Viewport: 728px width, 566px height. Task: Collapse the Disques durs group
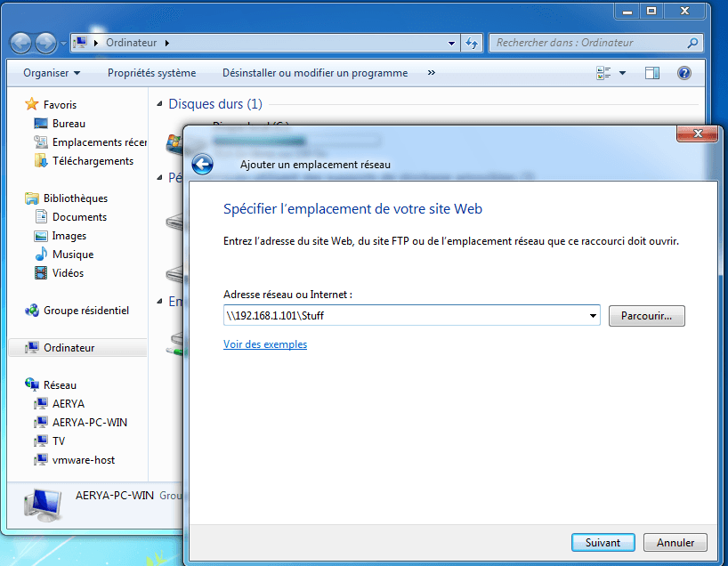pyautogui.click(x=159, y=104)
